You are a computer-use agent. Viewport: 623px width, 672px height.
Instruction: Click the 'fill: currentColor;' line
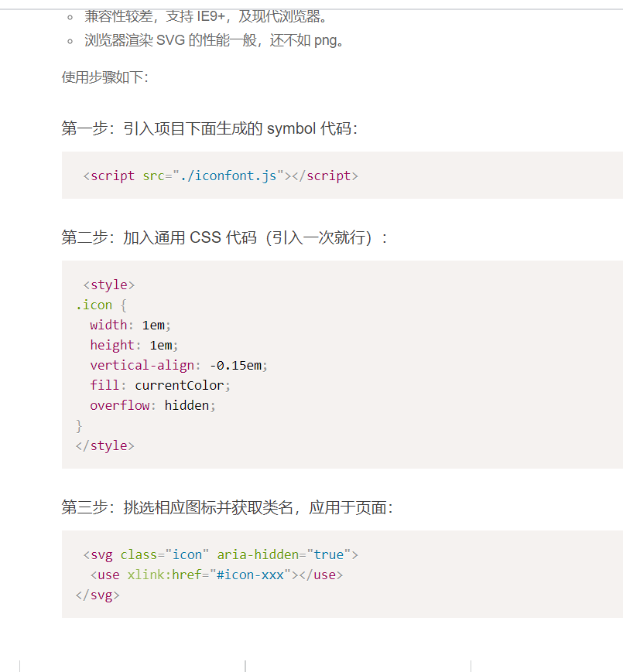click(x=160, y=385)
